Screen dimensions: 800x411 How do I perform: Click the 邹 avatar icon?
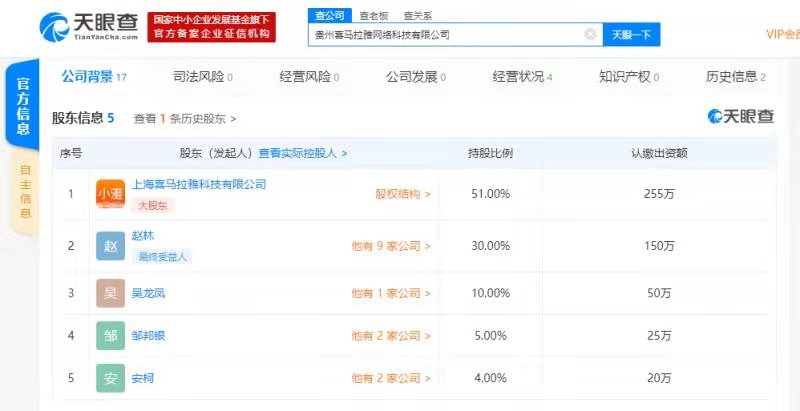click(x=110, y=335)
